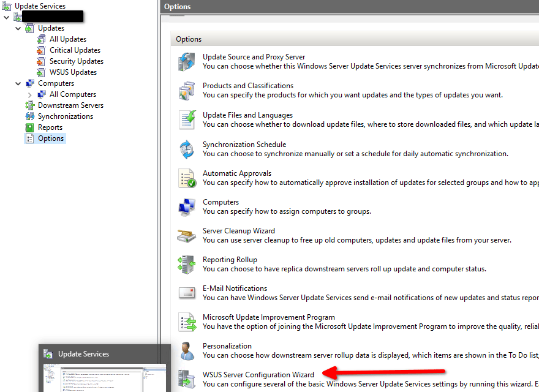
Task: Click the Reporting Rollup icon
Action: [187, 265]
